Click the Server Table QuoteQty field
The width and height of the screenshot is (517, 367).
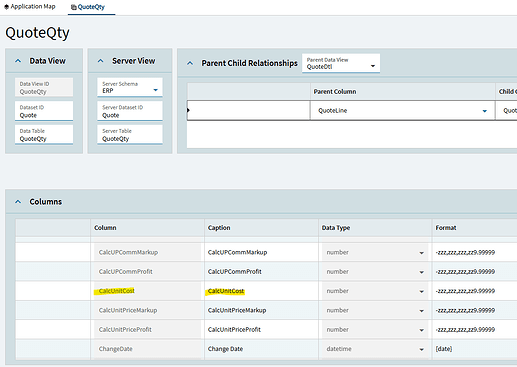[130, 135]
